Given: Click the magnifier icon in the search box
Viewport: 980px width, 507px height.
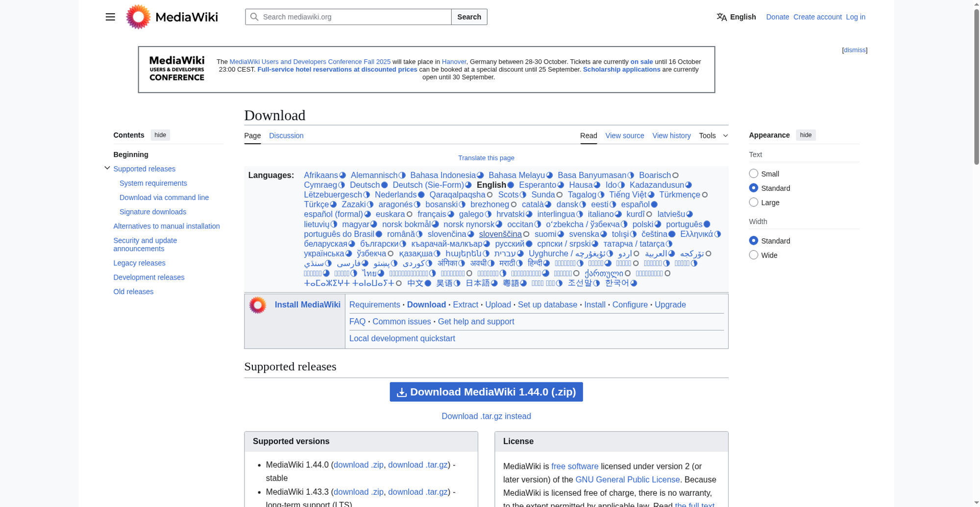Looking at the screenshot, I should point(254,17).
